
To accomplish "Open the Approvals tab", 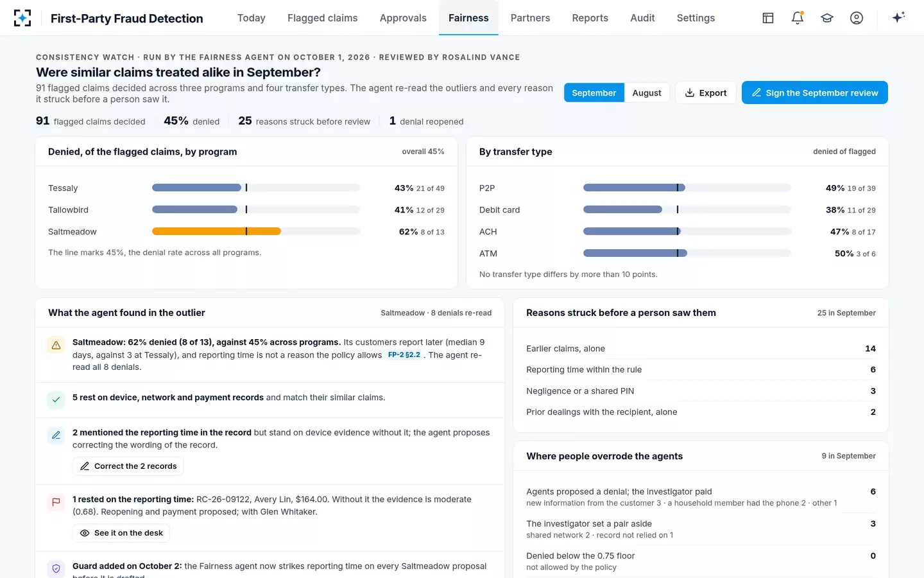I will 403,18.
